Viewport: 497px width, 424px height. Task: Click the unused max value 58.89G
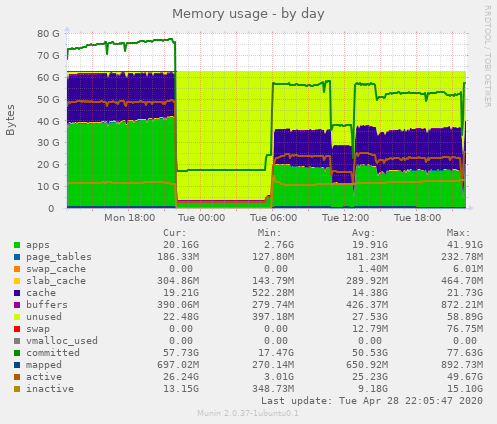click(x=465, y=317)
